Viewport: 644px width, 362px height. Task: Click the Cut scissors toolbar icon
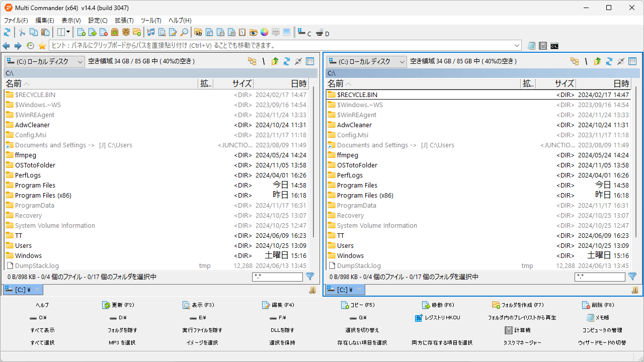pos(22,32)
